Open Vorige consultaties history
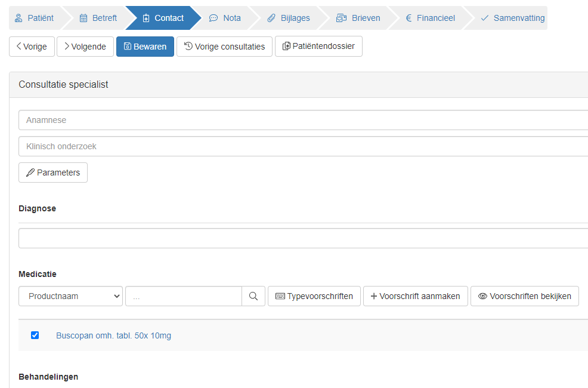Viewport: 588px width, 388px height. 224,47
